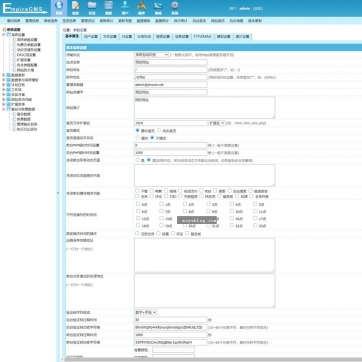Image resolution: width=362 pixels, height=362 pixels.
Task: Click the 版本更新 link in submenu bar
Action: pos(255,21)
